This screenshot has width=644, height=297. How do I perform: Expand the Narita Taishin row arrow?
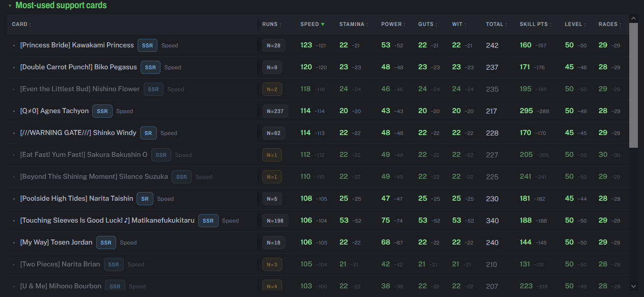(x=14, y=199)
